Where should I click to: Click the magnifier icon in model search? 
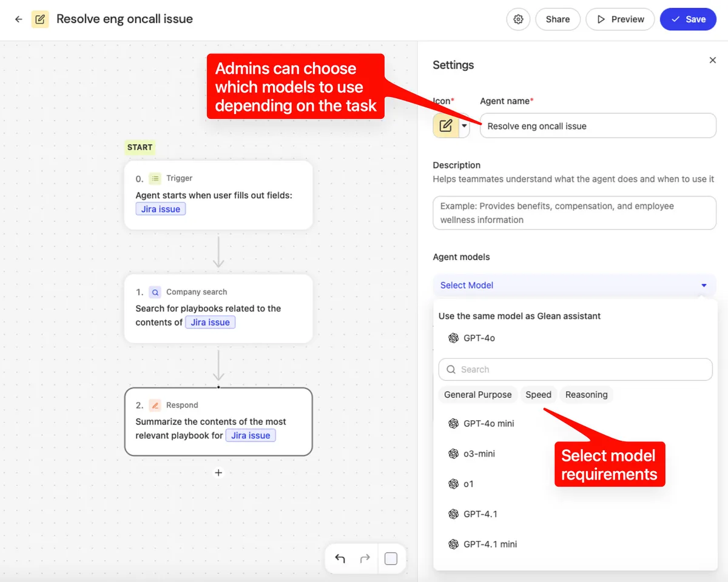[451, 369]
